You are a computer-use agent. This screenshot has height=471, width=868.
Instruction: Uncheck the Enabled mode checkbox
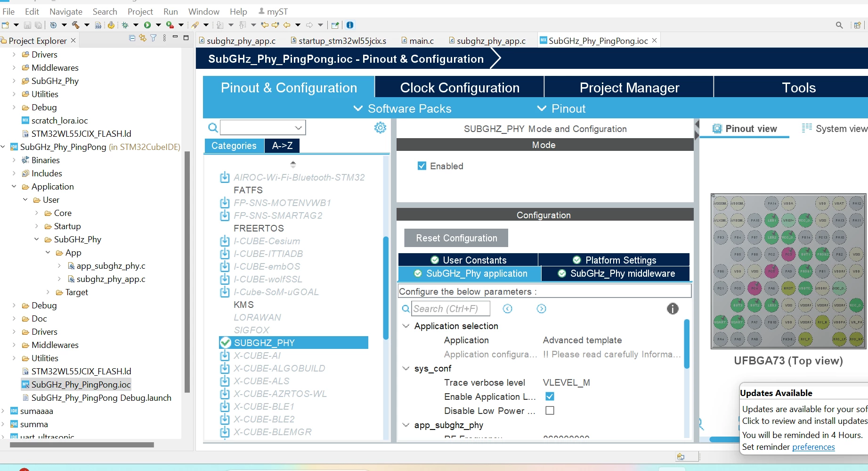(422, 166)
